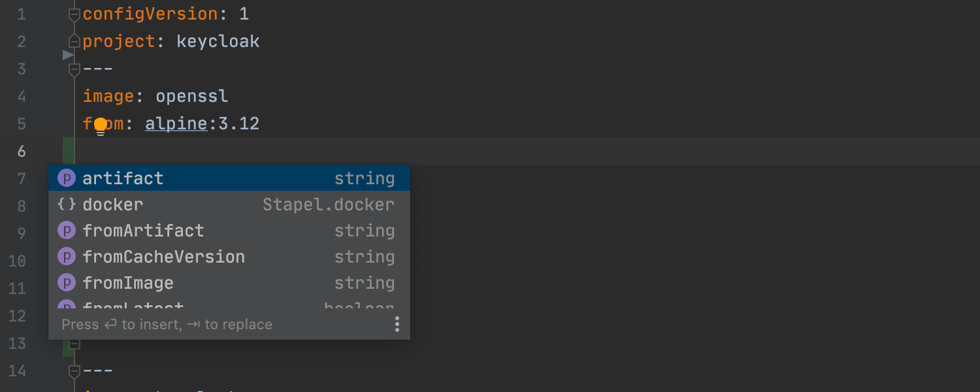This screenshot has width=980, height=392.
Task: Click the gutter arrow marker near line 3
Action: (x=67, y=55)
